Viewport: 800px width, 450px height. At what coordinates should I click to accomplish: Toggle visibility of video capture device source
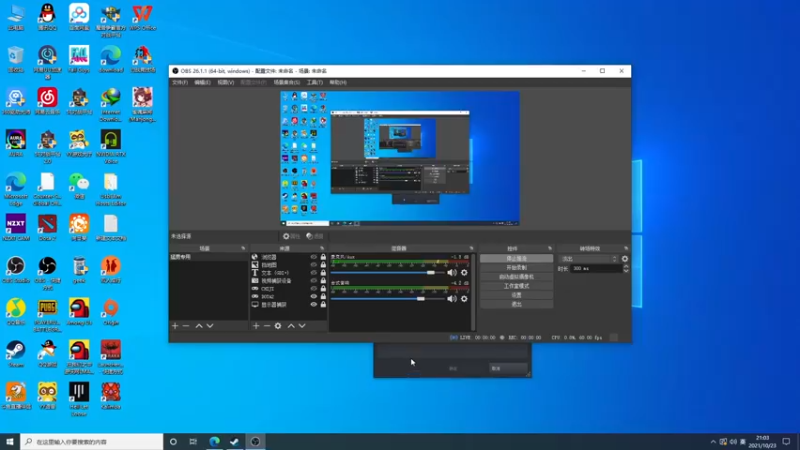314,281
